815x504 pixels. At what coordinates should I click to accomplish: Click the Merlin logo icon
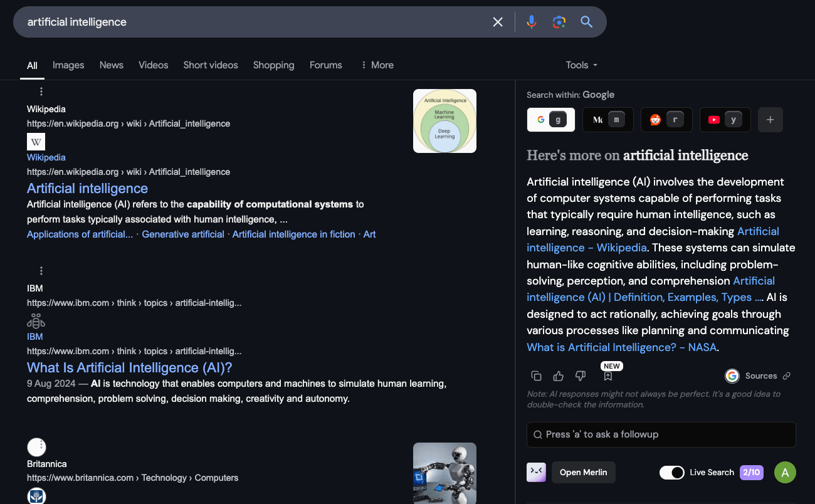coord(536,472)
